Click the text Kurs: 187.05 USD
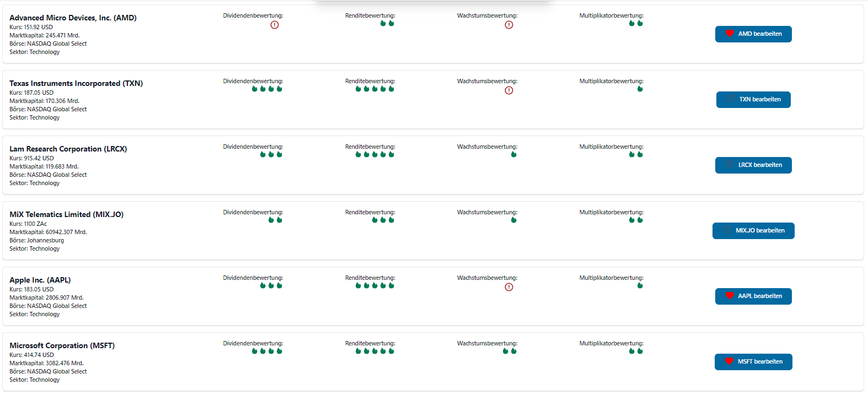The height and width of the screenshot is (395, 868). [31, 93]
